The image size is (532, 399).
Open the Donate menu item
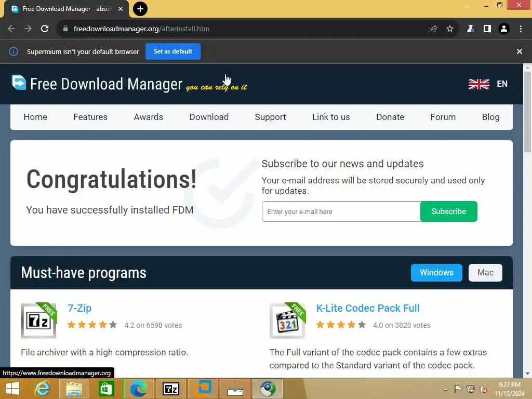(390, 117)
